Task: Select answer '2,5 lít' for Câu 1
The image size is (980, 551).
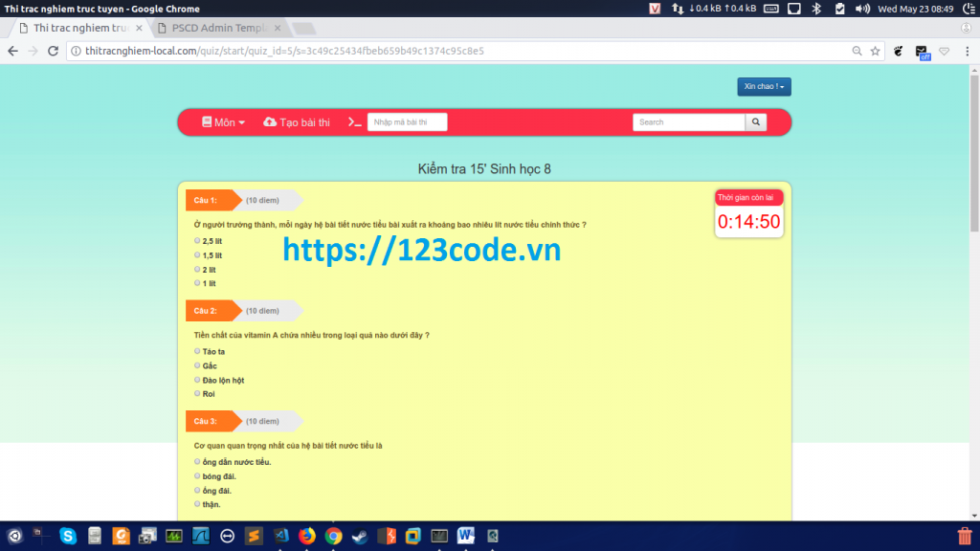Action: point(197,240)
